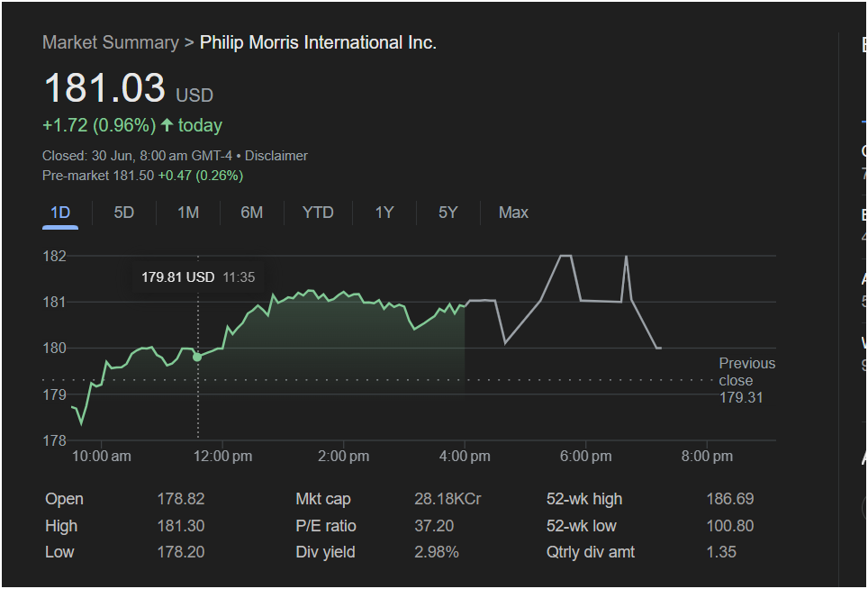Click the 179.31 previous close value

pyautogui.click(x=741, y=397)
